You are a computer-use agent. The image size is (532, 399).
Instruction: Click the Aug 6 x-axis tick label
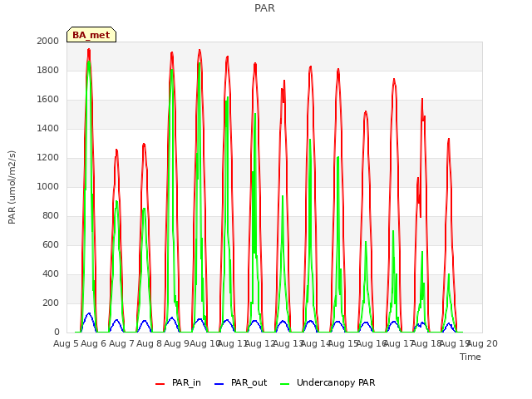click(94, 343)
